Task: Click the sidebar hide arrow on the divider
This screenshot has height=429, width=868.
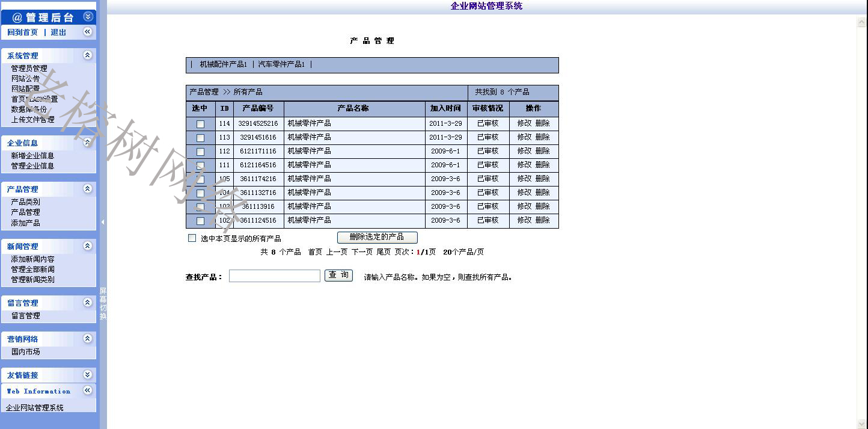Action: click(x=103, y=222)
